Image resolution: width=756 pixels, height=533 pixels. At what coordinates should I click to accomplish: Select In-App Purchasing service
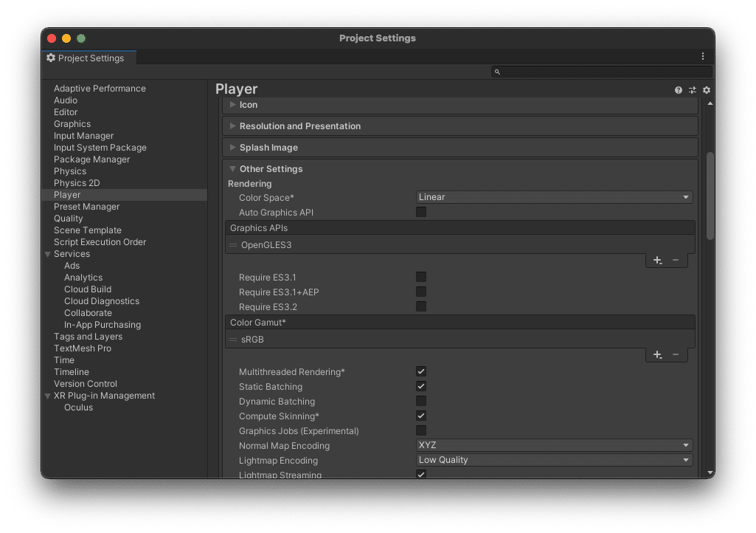[103, 325]
